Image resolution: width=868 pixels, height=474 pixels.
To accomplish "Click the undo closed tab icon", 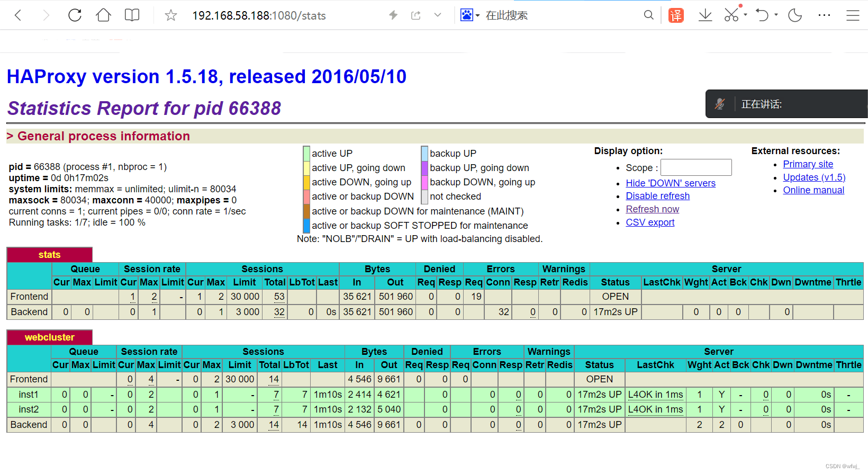I will click(762, 15).
